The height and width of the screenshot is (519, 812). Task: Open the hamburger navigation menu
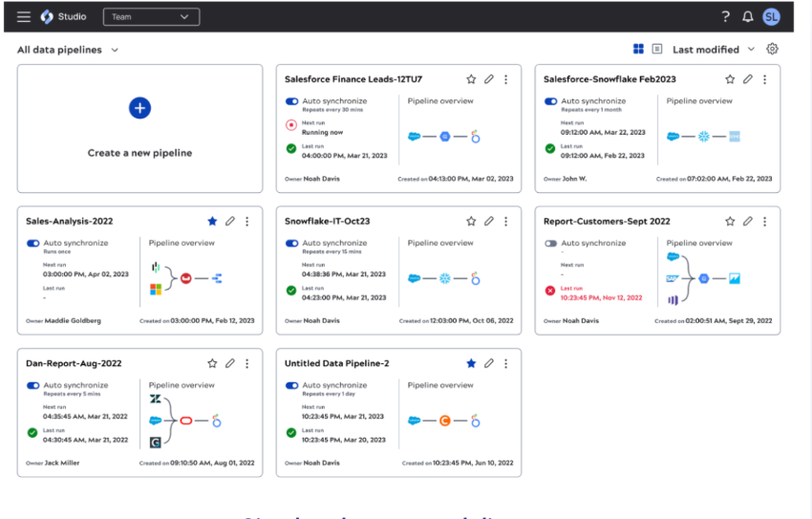point(24,17)
